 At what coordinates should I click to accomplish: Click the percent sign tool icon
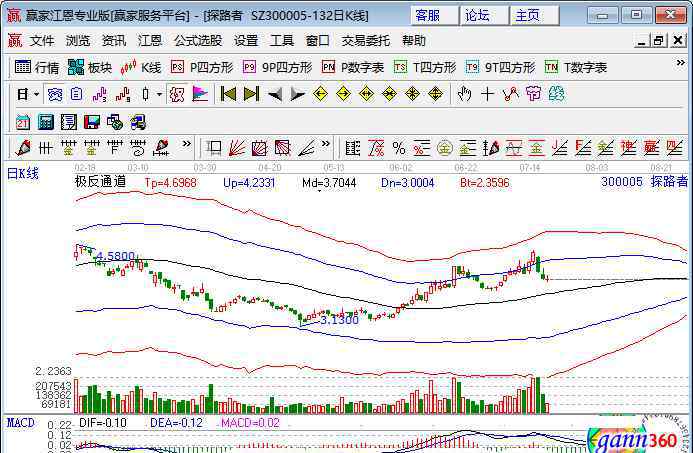click(399, 148)
